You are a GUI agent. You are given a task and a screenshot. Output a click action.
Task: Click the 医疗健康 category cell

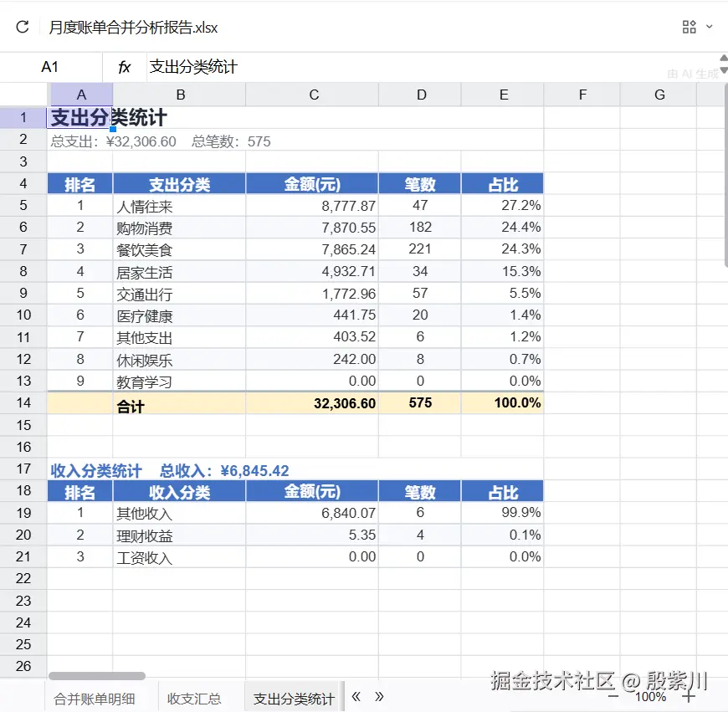pyautogui.click(x=180, y=315)
